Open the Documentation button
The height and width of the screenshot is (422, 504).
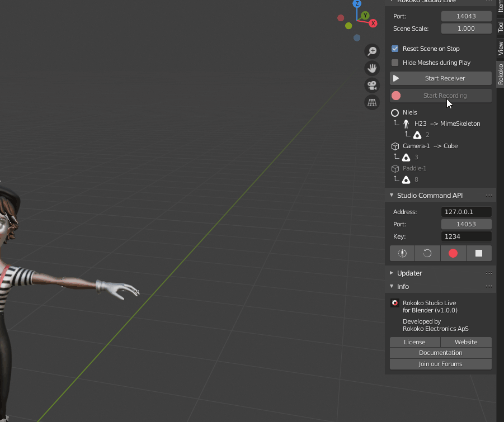[x=441, y=353]
